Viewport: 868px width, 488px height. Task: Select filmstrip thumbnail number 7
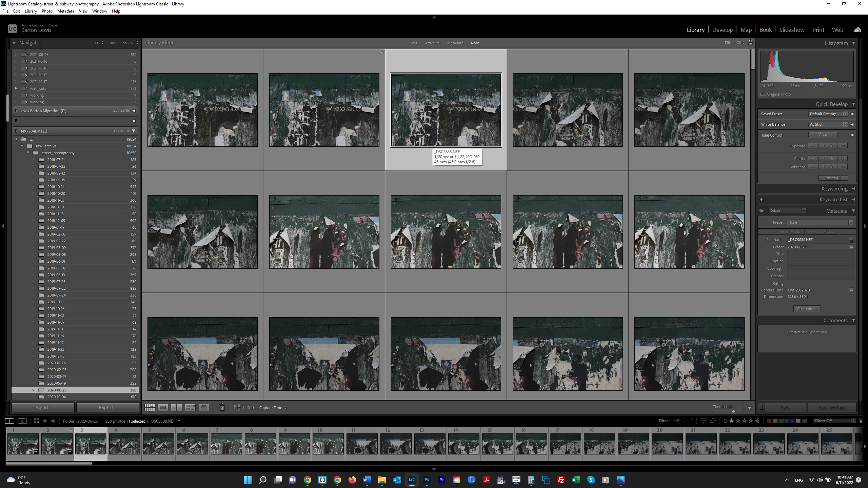click(226, 444)
